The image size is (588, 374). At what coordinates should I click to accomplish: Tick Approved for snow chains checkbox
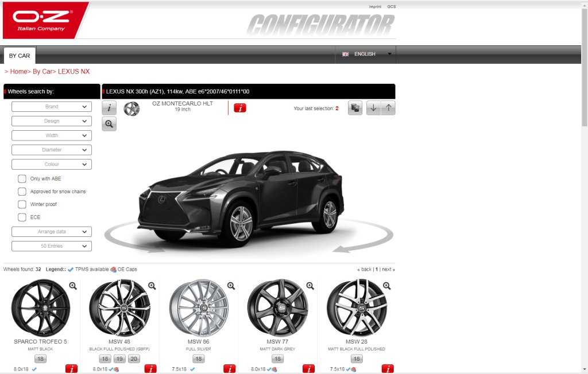click(22, 192)
